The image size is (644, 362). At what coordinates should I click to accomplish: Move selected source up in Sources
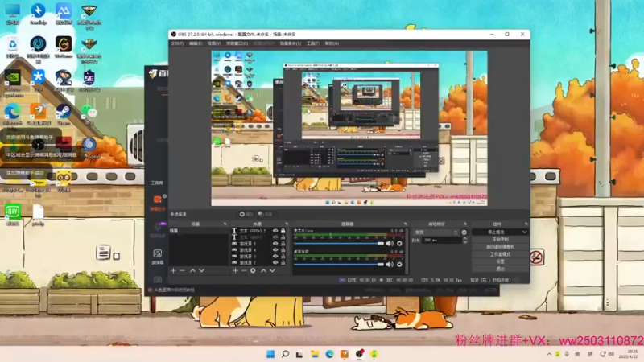[x=263, y=271]
